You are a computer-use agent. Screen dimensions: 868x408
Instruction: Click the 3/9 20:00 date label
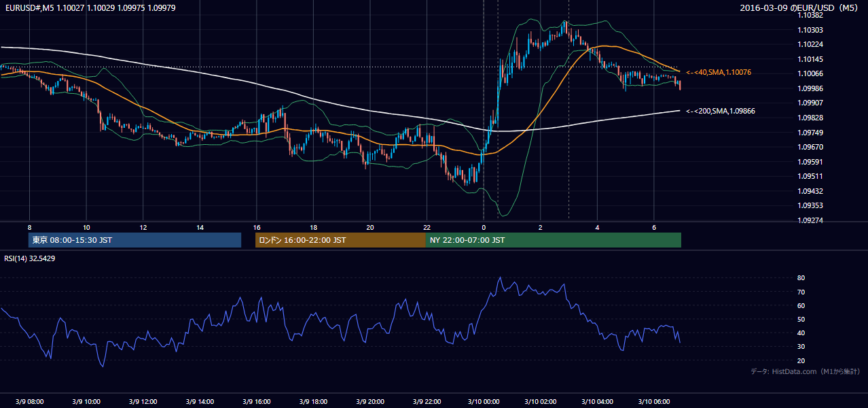369,401
